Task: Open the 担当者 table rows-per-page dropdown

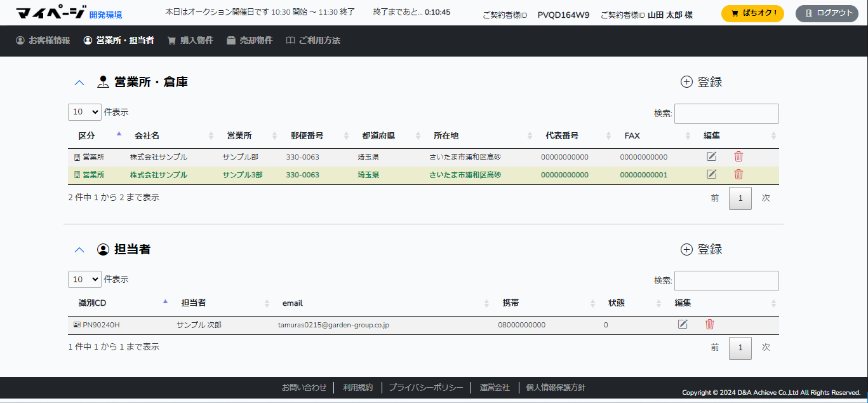Action: click(84, 279)
